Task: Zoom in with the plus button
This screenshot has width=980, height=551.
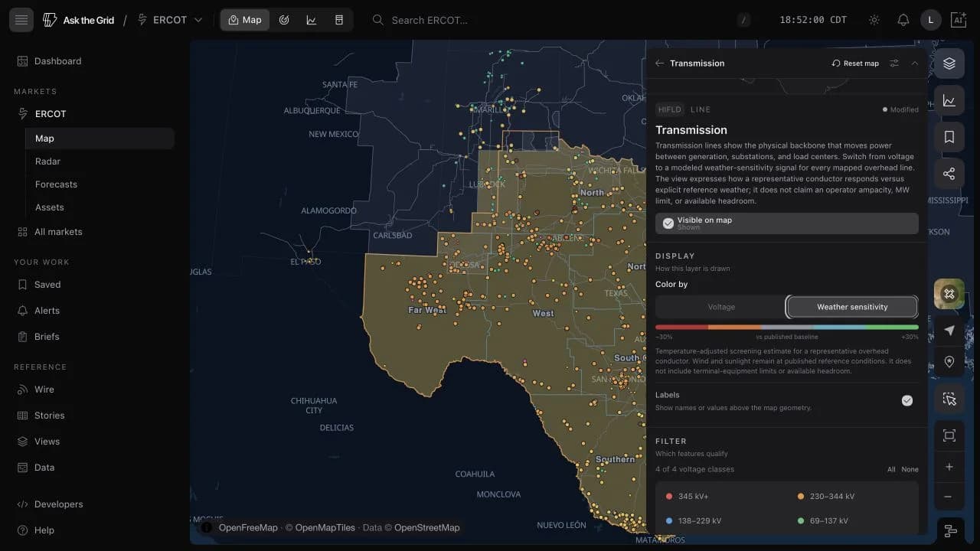Action: coord(949,467)
